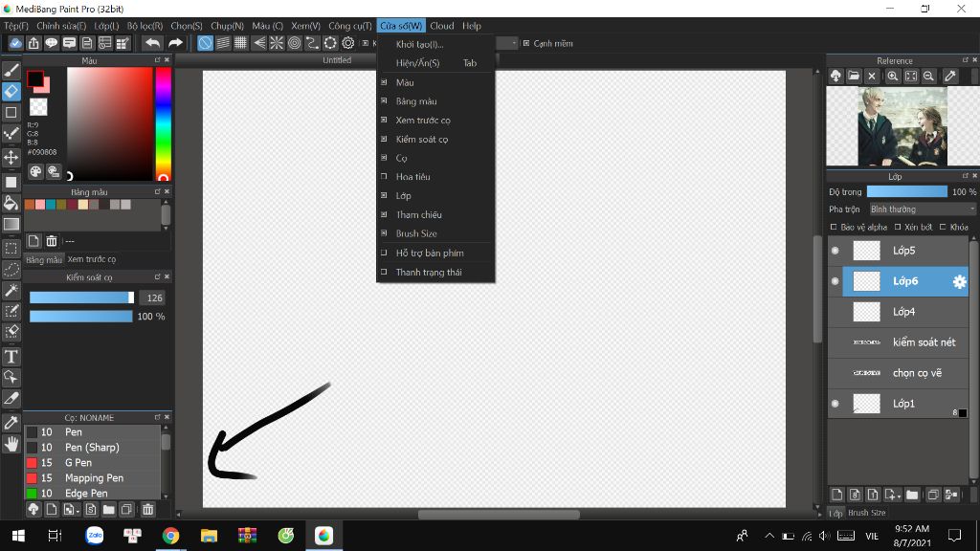Screen dimensions: 980x551
Task: Enable vanishing point snap guide
Action: [258, 43]
